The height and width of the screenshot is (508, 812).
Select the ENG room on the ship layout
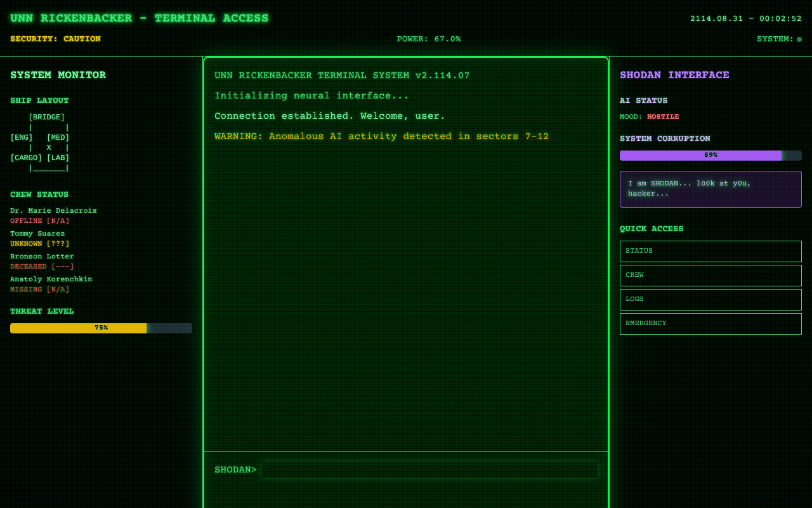tap(21, 137)
